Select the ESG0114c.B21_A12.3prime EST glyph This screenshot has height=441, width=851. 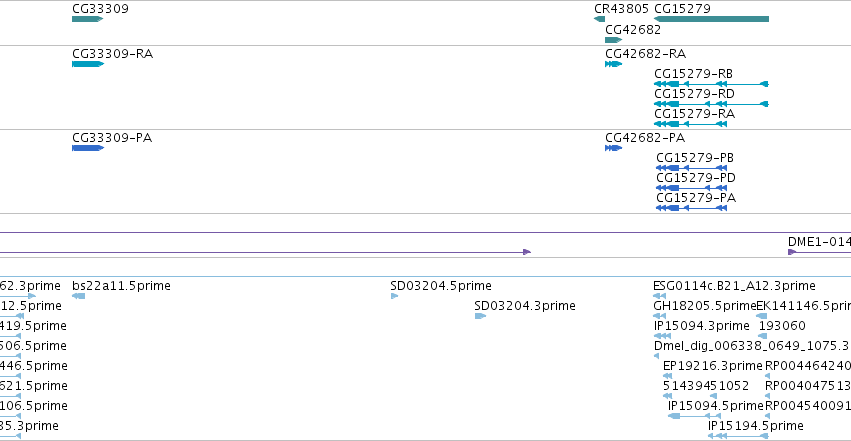(x=659, y=296)
